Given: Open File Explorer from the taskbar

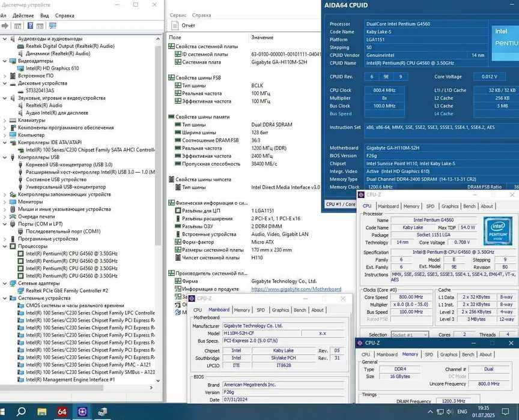Looking at the screenshot, I should click(41, 412).
